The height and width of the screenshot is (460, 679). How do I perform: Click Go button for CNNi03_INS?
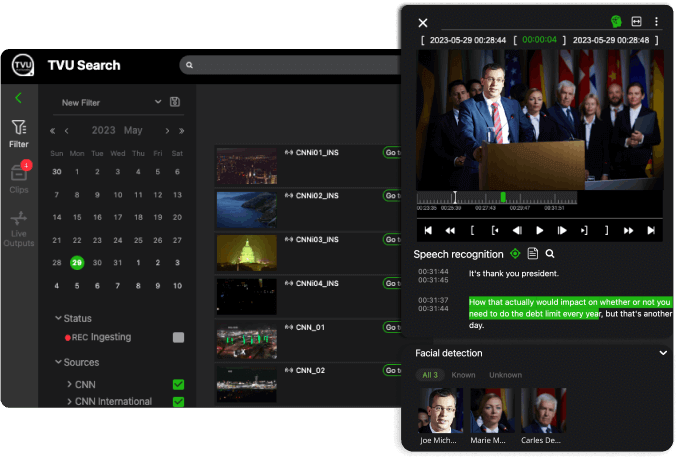coord(392,240)
